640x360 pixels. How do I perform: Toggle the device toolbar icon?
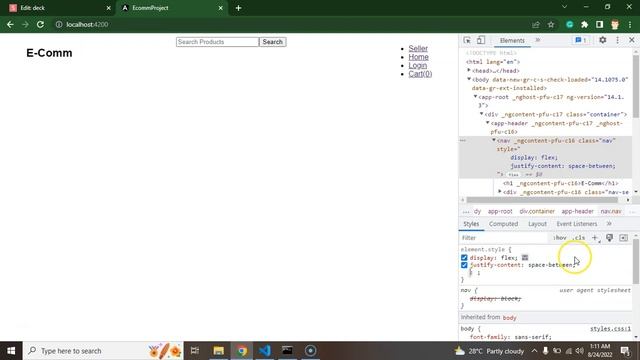click(481, 40)
